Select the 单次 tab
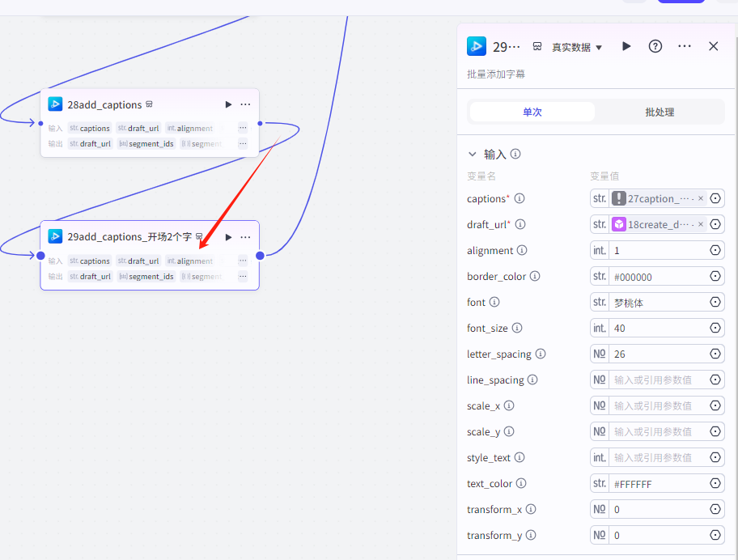 [x=532, y=112]
